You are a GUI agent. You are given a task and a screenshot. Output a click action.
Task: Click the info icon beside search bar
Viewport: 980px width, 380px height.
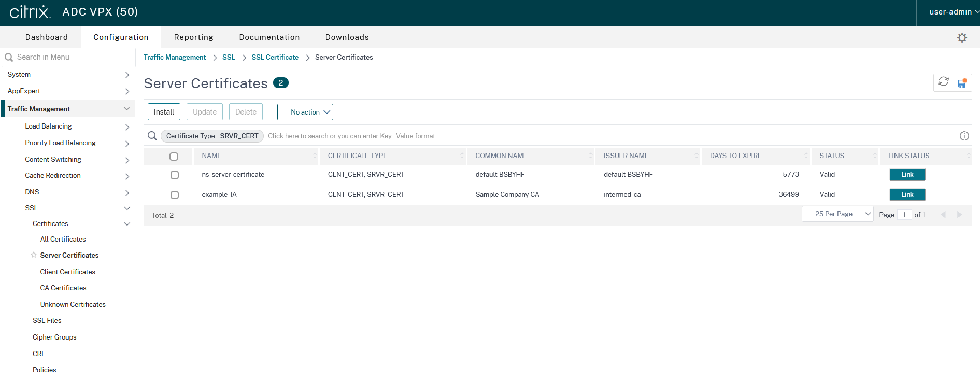964,136
